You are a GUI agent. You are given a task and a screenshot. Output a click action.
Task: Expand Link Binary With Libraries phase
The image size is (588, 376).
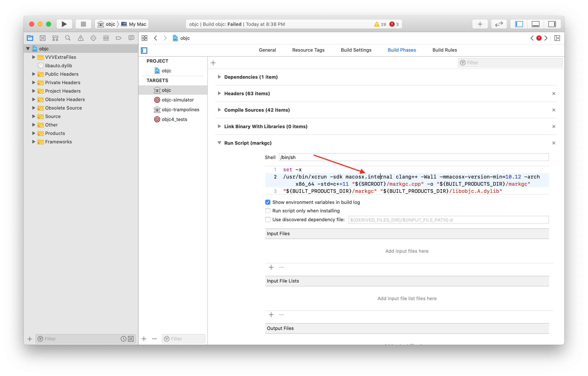tap(219, 126)
